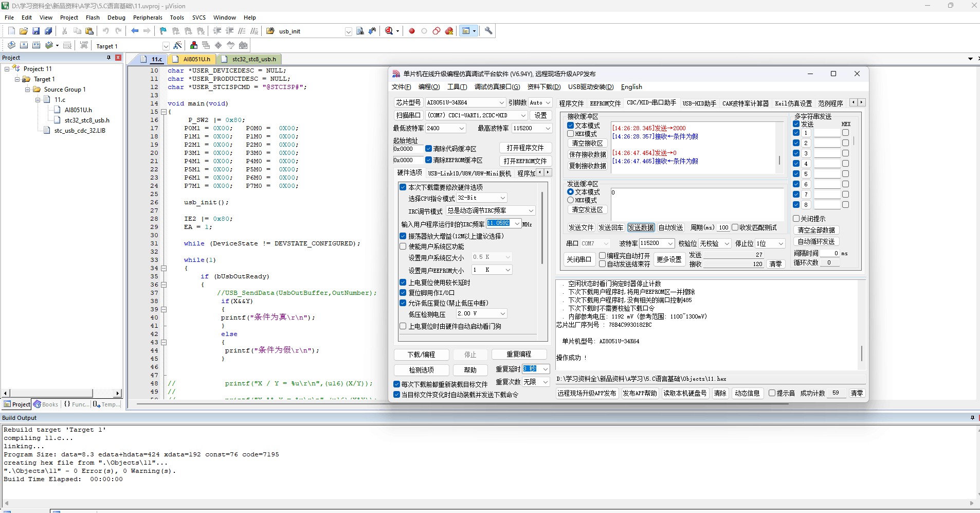Open the 调试仿真接口(G) menu
The width and height of the screenshot is (980, 513).
point(497,87)
